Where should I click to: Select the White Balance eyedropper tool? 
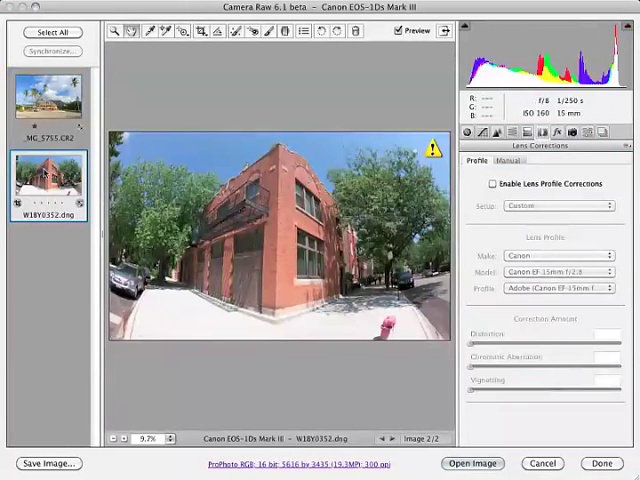[150, 32]
